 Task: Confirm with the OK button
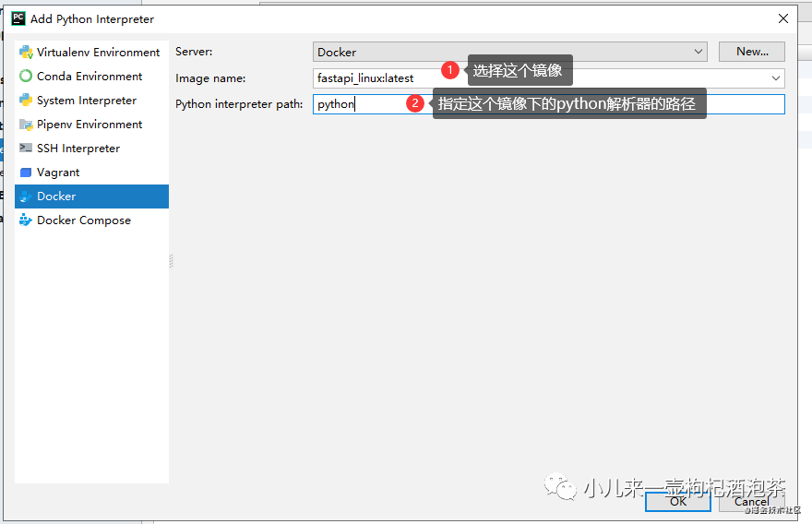click(678, 501)
